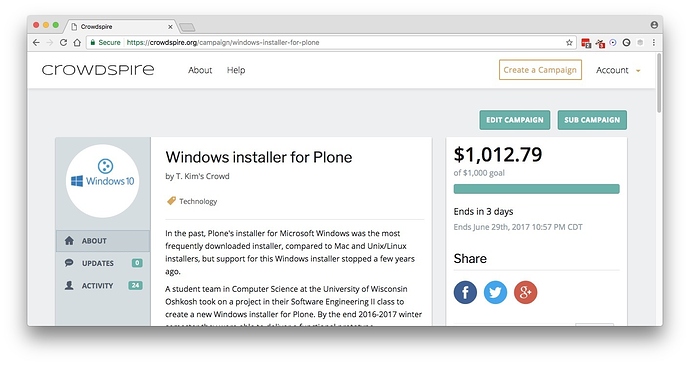Click the URL address bar
The image size is (690, 365).
[326, 43]
